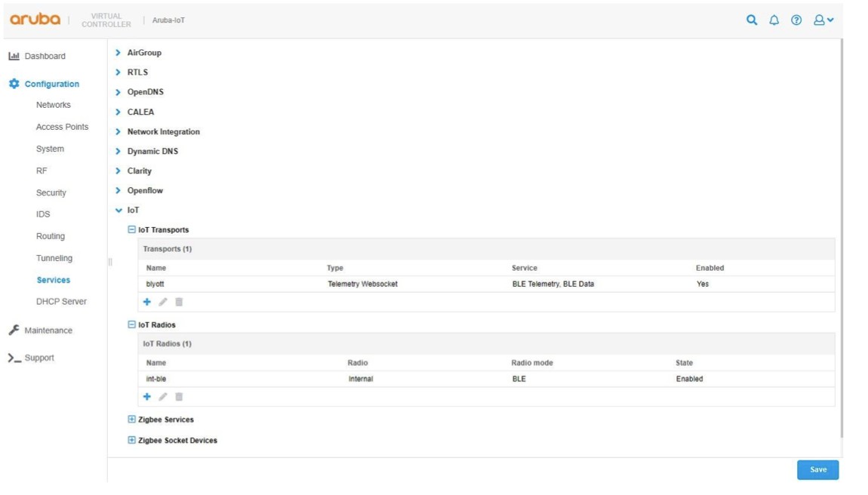This screenshot has height=495, width=868.
Task: Go to Access Points in sidebar
Action: click(62, 127)
